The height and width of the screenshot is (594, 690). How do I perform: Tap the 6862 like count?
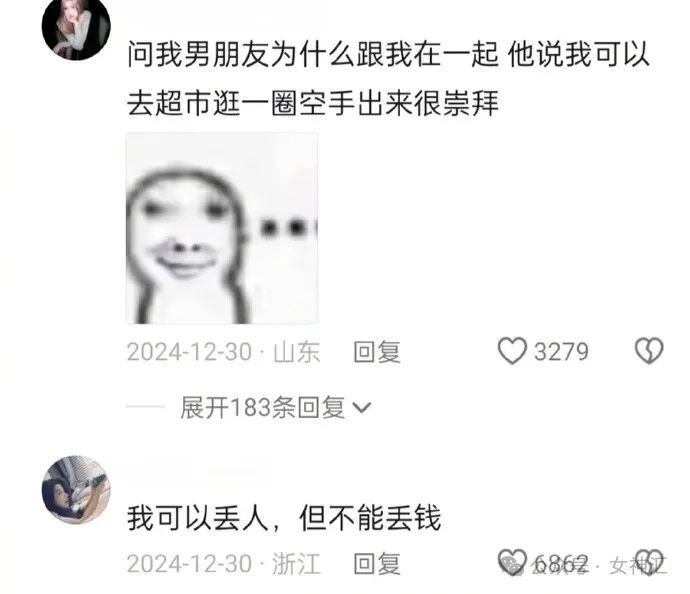tap(560, 564)
